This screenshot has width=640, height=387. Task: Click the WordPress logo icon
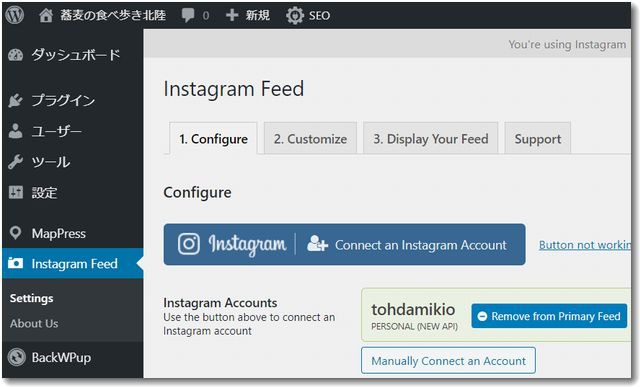click(15, 15)
